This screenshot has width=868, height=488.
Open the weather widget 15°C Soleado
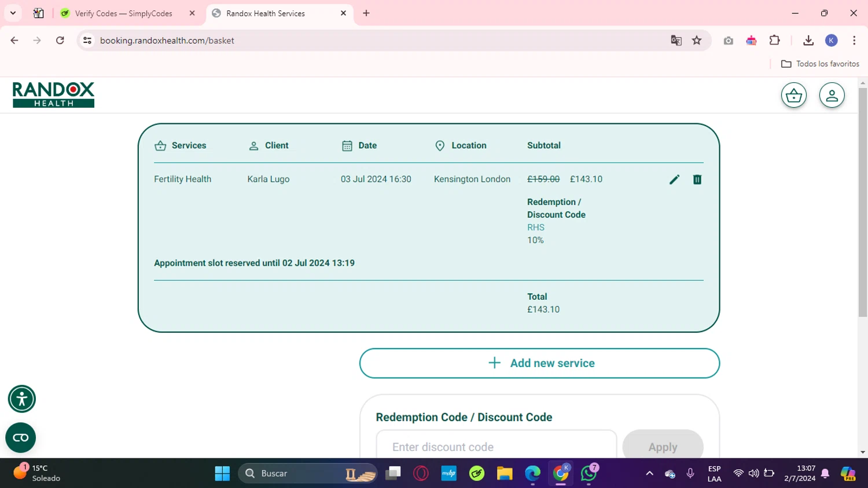pos(38,473)
